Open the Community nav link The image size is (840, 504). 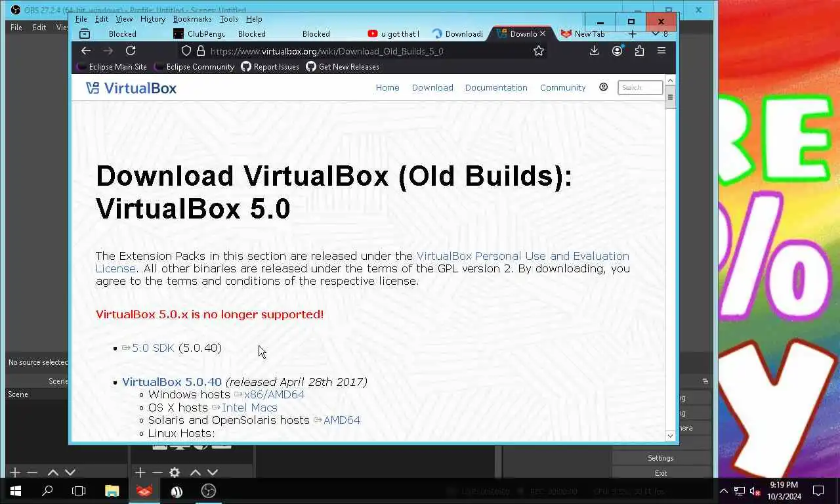(x=562, y=87)
